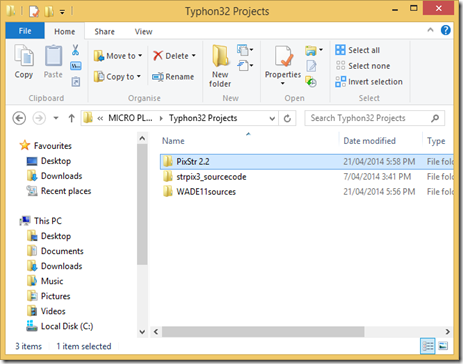Open Documents under This PC

point(55,251)
